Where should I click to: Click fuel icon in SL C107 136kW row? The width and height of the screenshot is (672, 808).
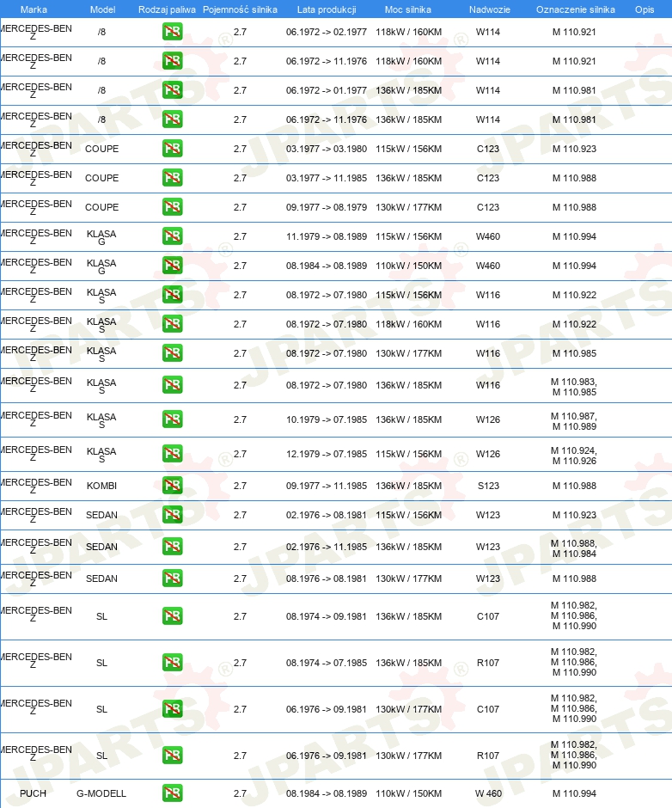[172, 616]
